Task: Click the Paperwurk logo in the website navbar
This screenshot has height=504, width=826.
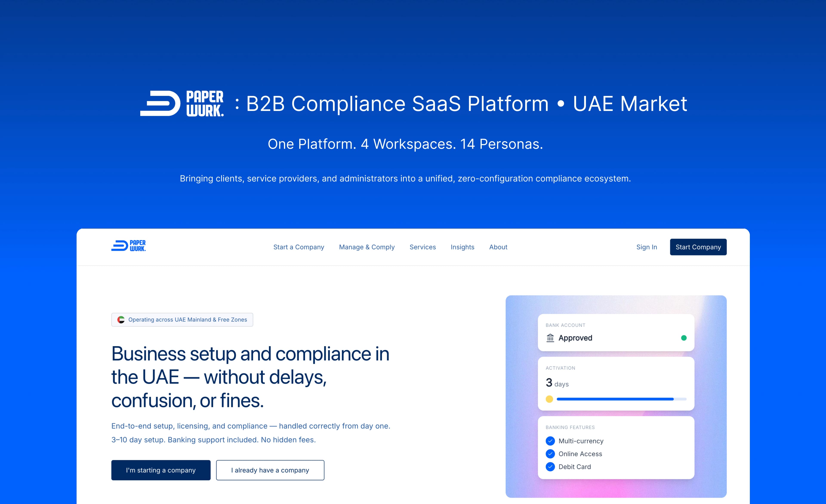Action: coord(128,246)
